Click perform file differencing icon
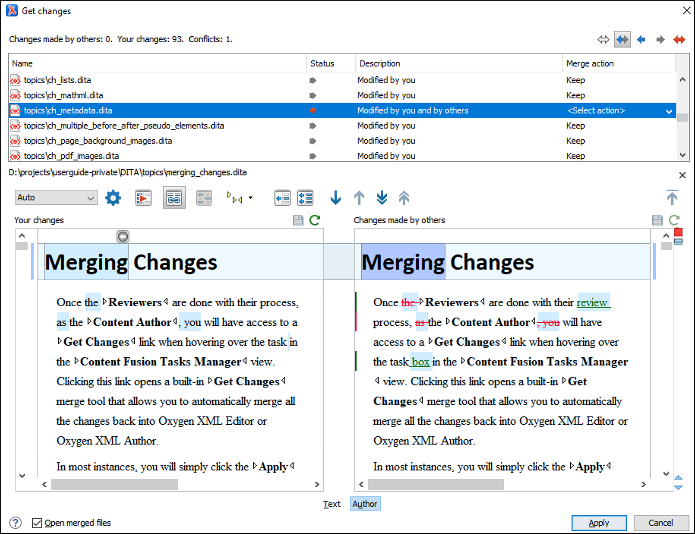The width and height of the screenshot is (695, 534). pyautogui.click(x=143, y=198)
